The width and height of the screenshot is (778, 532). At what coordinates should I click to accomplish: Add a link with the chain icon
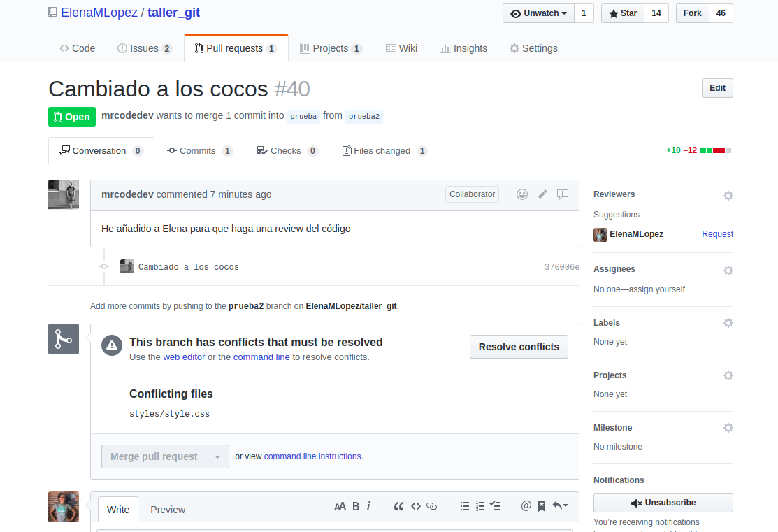432,506
